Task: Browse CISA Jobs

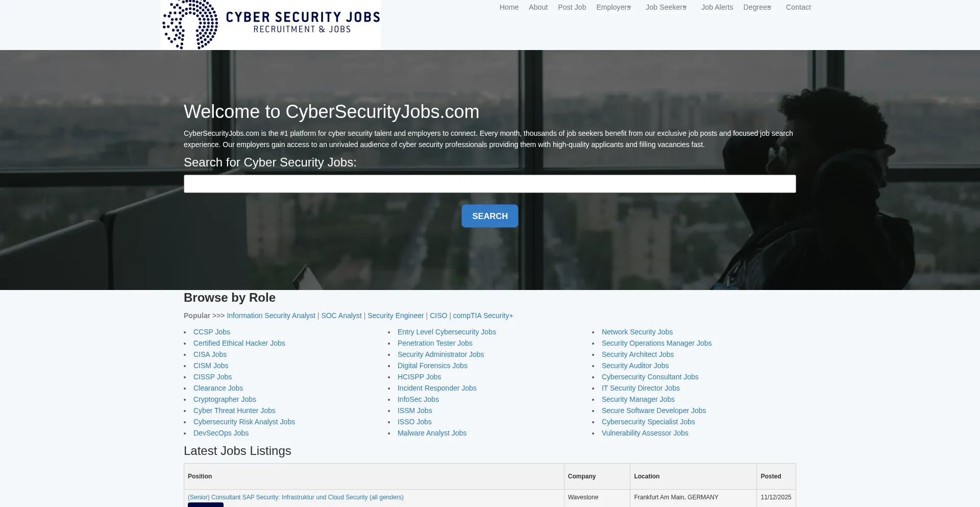Action: [210, 354]
